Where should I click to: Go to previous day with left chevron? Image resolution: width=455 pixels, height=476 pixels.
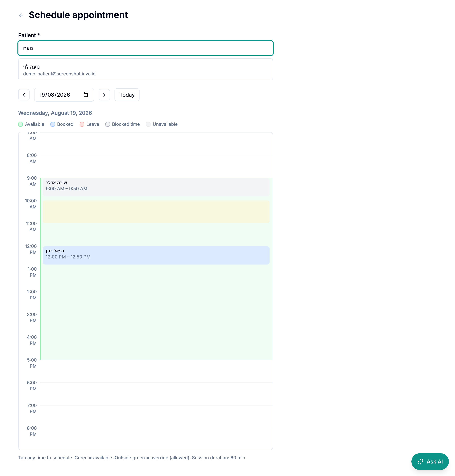click(24, 95)
